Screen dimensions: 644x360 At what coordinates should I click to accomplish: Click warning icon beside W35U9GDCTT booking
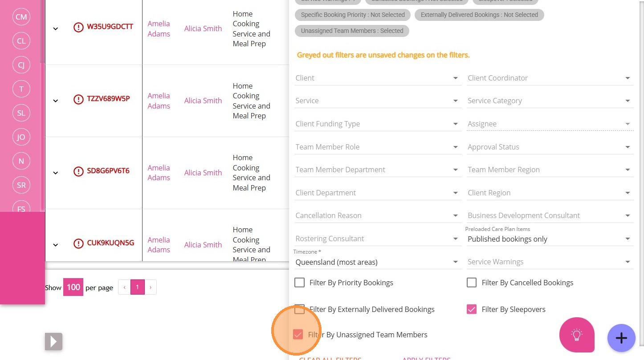(78, 27)
